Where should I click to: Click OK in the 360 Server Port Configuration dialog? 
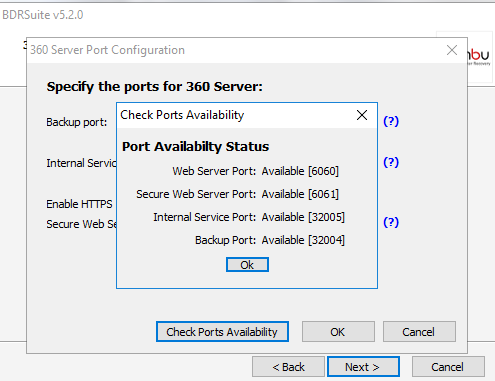338,332
